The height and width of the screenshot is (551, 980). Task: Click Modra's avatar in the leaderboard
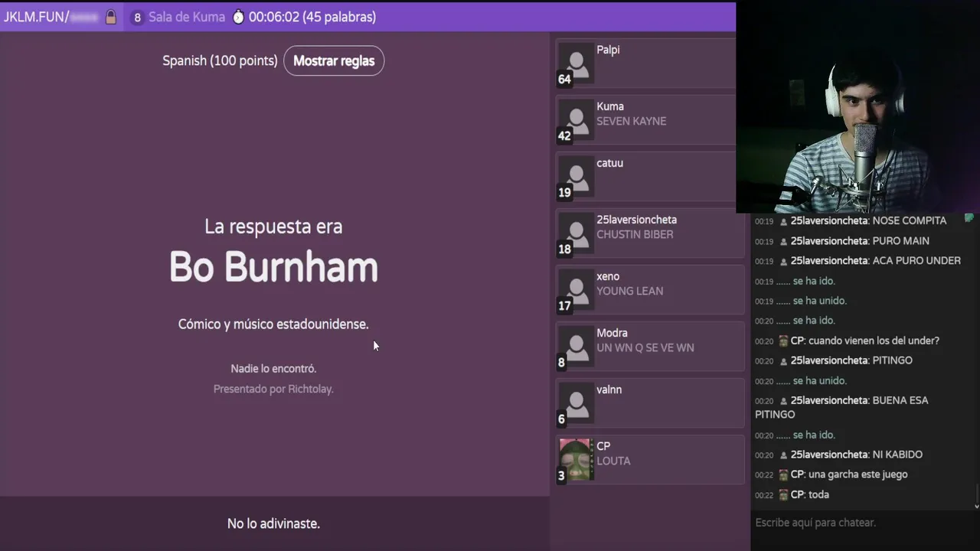pyautogui.click(x=575, y=346)
